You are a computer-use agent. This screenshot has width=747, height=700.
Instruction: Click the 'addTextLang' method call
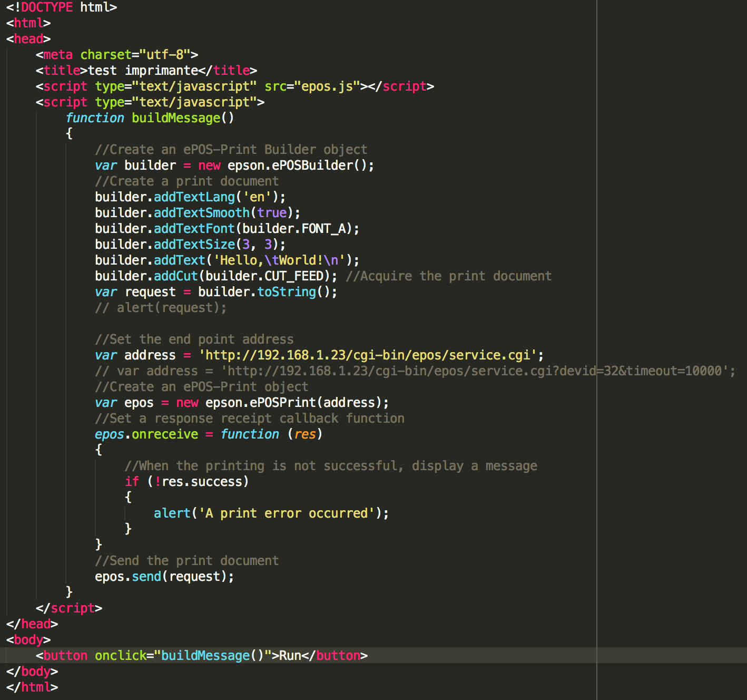click(194, 197)
